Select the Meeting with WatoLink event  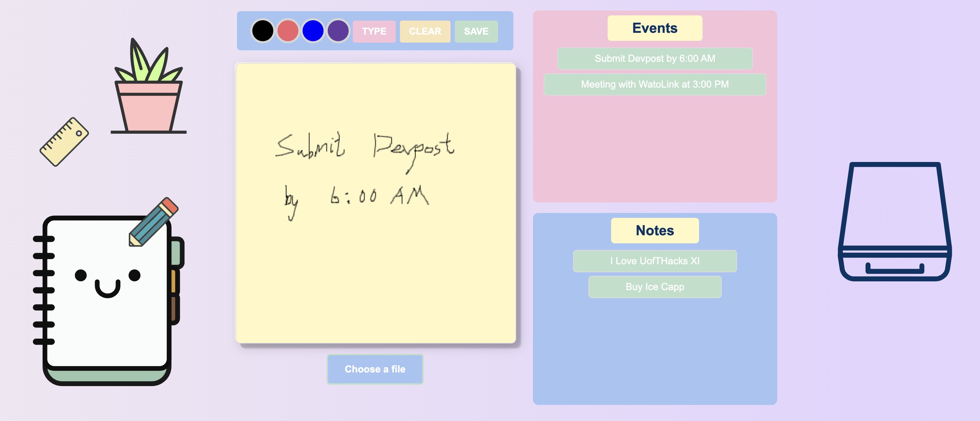point(654,84)
